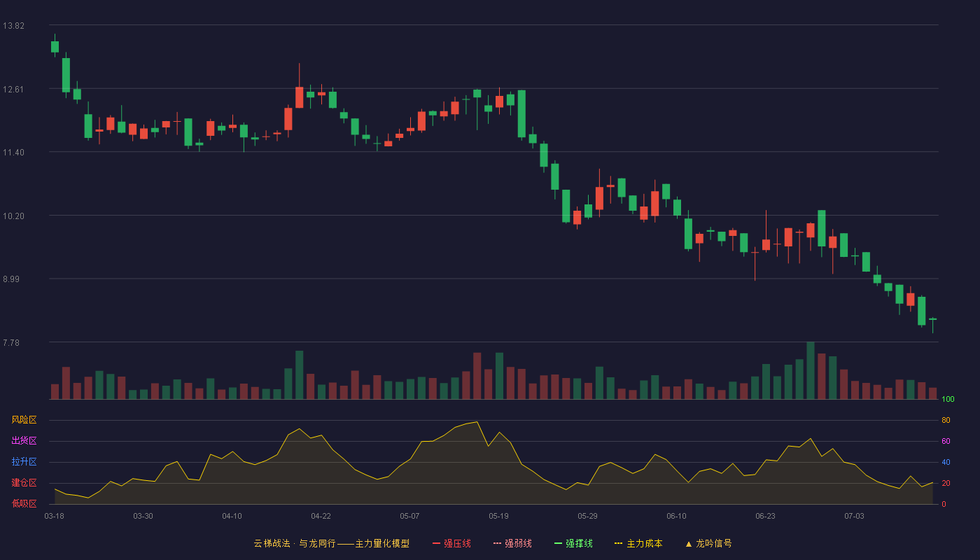
Task: Click the 07-03 date label
Action: [854, 516]
